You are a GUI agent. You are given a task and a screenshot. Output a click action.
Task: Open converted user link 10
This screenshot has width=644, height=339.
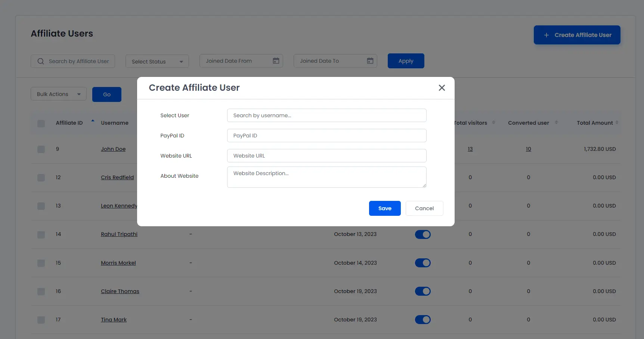click(529, 149)
